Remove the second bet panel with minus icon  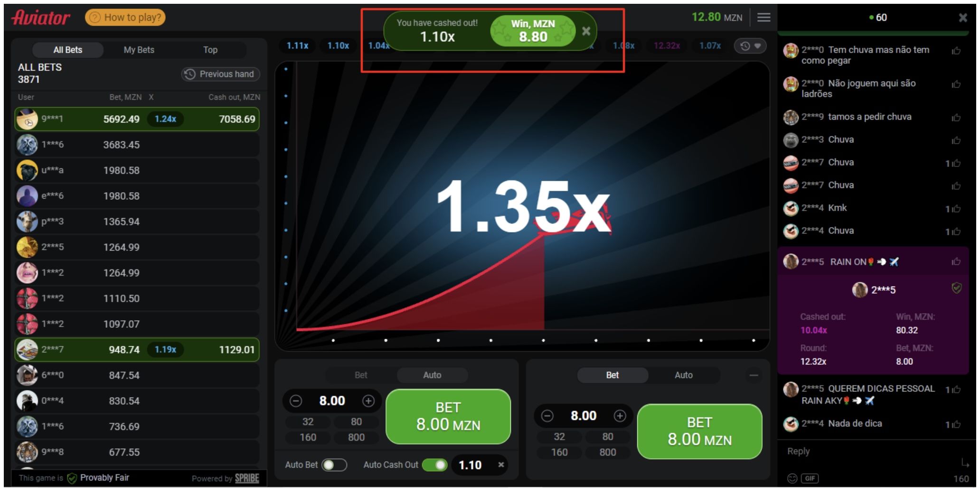(x=754, y=375)
